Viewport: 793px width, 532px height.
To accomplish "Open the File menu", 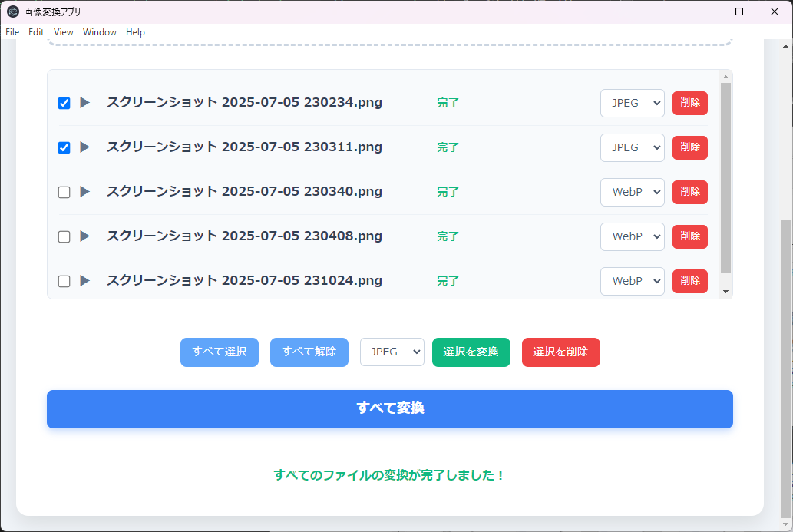I will [12, 32].
